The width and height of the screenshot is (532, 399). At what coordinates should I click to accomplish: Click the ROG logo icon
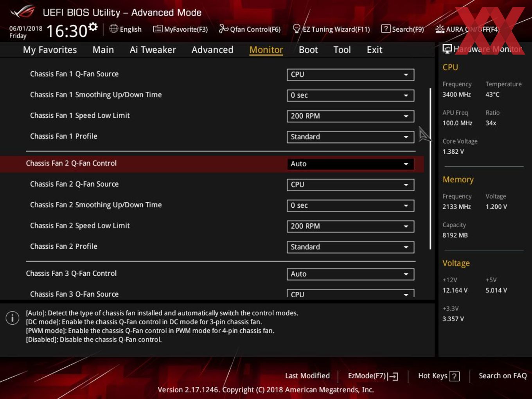coord(22,12)
